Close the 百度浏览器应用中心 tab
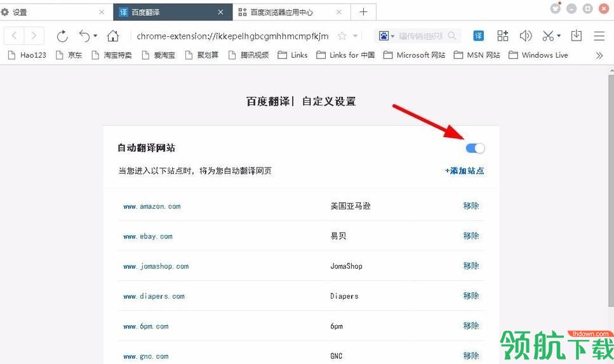 coord(338,12)
